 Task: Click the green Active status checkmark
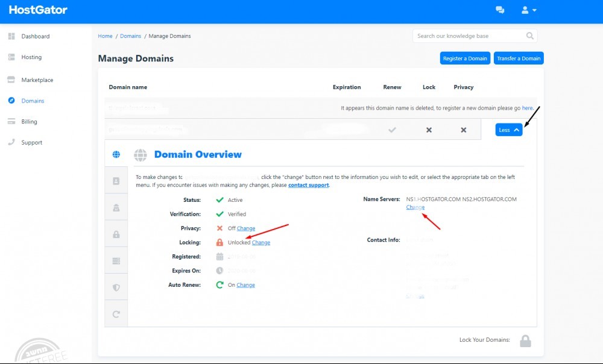click(x=219, y=200)
